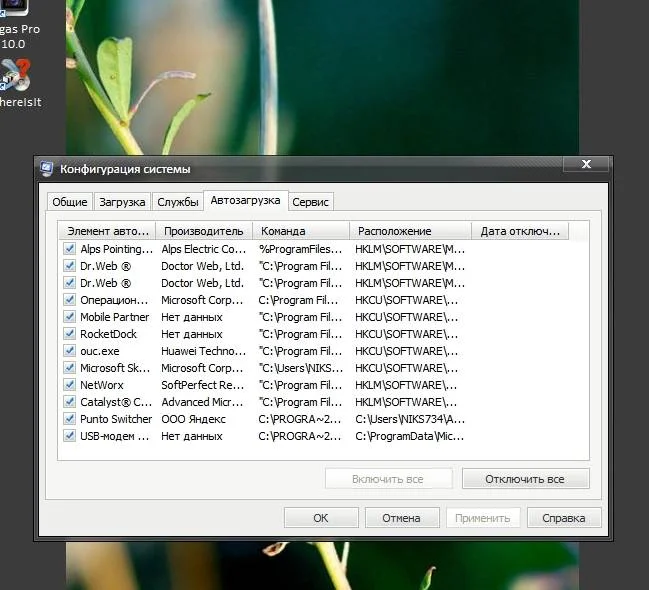Viewport: 649px width, 590px height.
Task: Close the Конфигурация системы window
Action: (586, 164)
